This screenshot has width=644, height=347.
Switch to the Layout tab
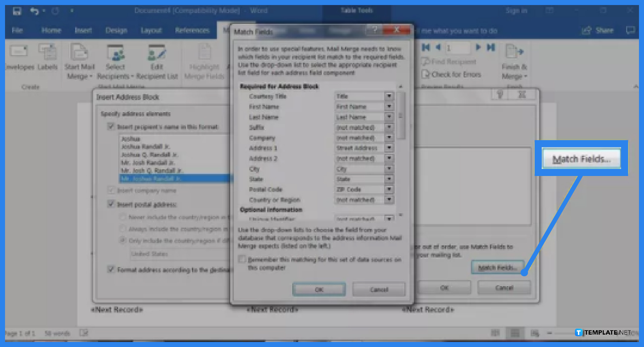[x=151, y=31]
